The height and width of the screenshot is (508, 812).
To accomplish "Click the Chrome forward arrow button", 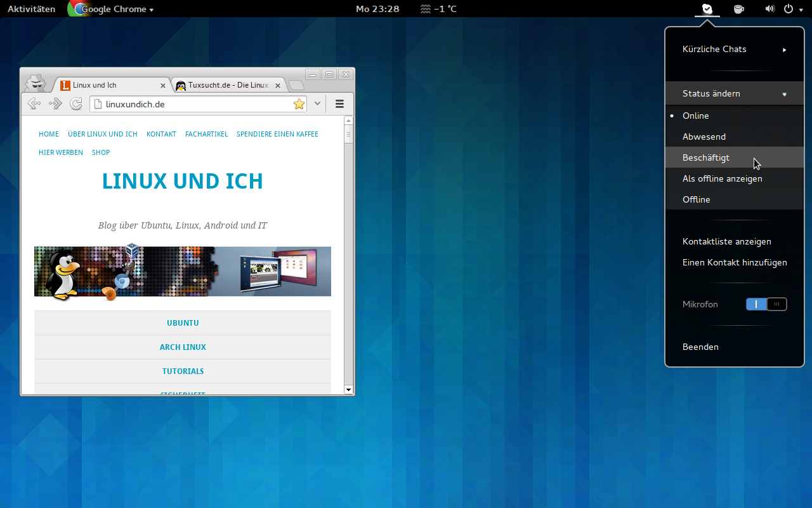I will 55,104.
